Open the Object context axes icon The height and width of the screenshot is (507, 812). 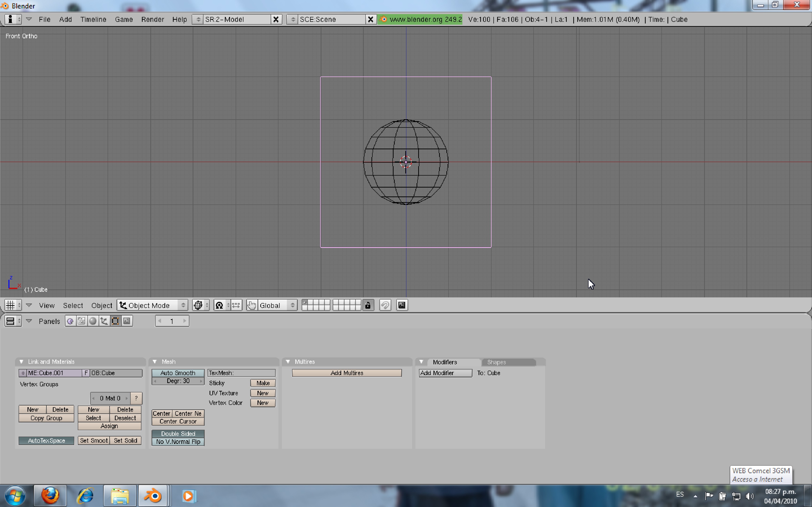coord(104,321)
